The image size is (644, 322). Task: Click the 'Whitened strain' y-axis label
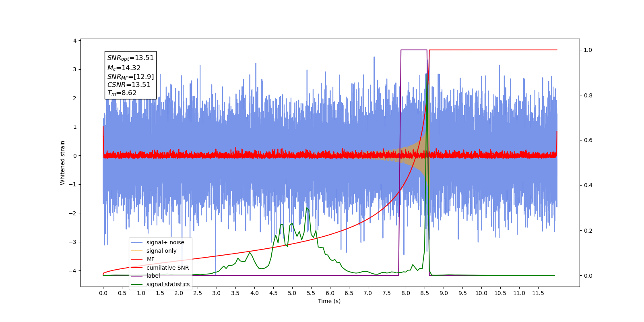[x=62, y=163]
